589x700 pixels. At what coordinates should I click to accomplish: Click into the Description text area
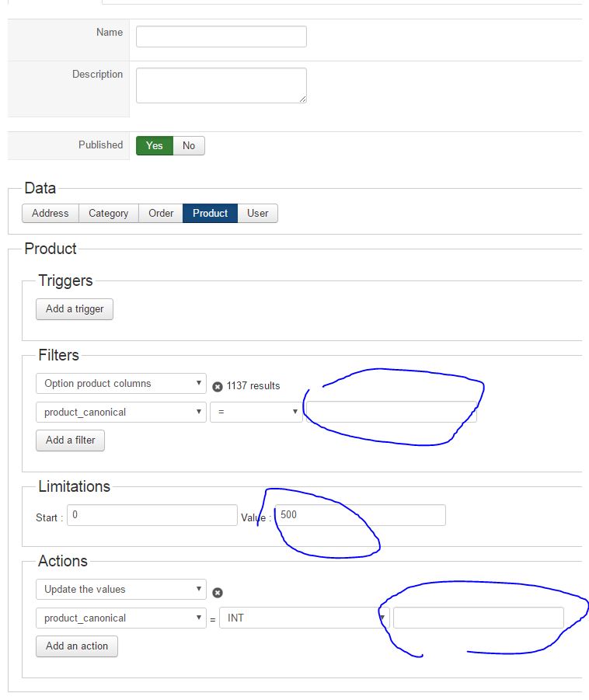[221, 85]
